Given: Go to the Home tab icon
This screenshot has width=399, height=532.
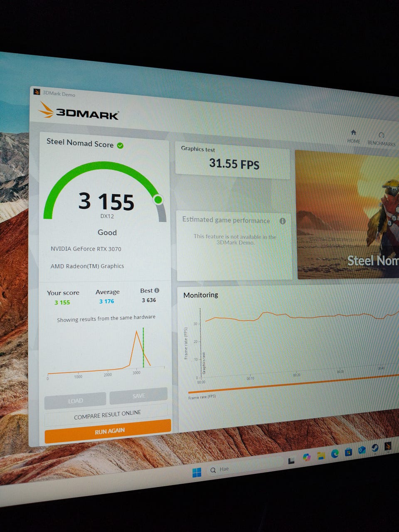Looking at the screenshot, I should pos(353,133).
